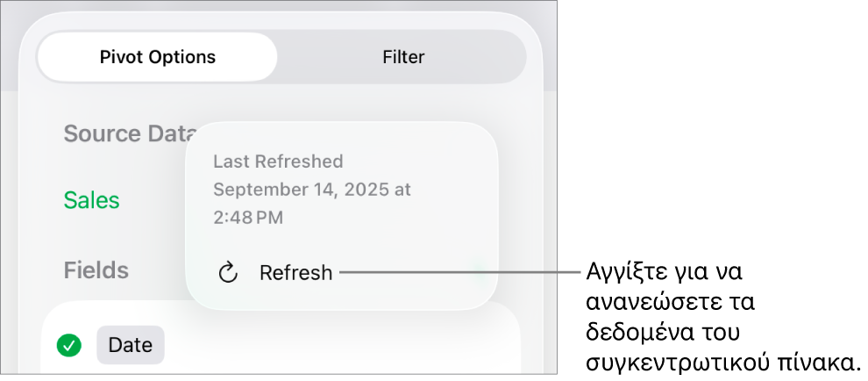868x381 pixels.
Task: Click the Fields section heading
Action: (96, 270)
